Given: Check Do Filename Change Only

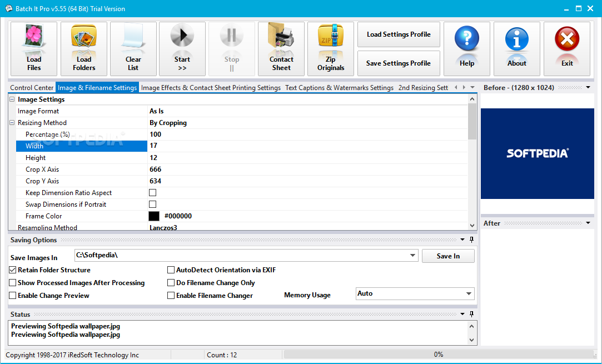Looking at the screenshot, I should (x=171, y=283).
